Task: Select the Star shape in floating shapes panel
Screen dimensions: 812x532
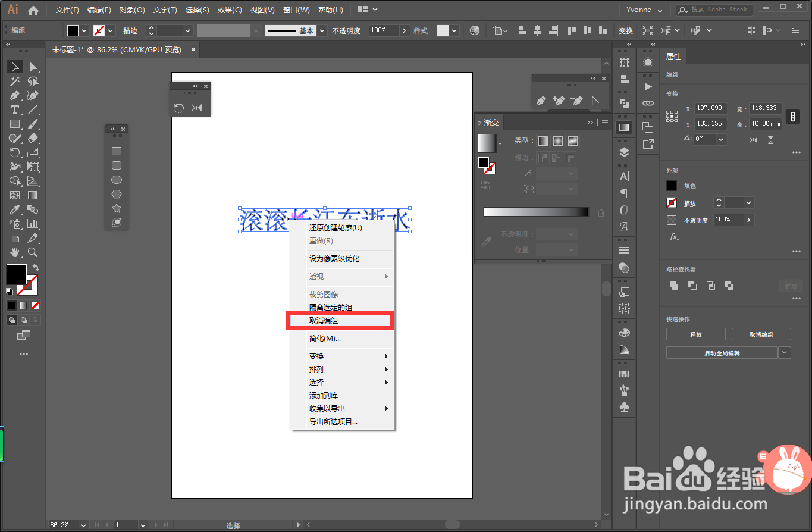Action: (x=117, y=208)
